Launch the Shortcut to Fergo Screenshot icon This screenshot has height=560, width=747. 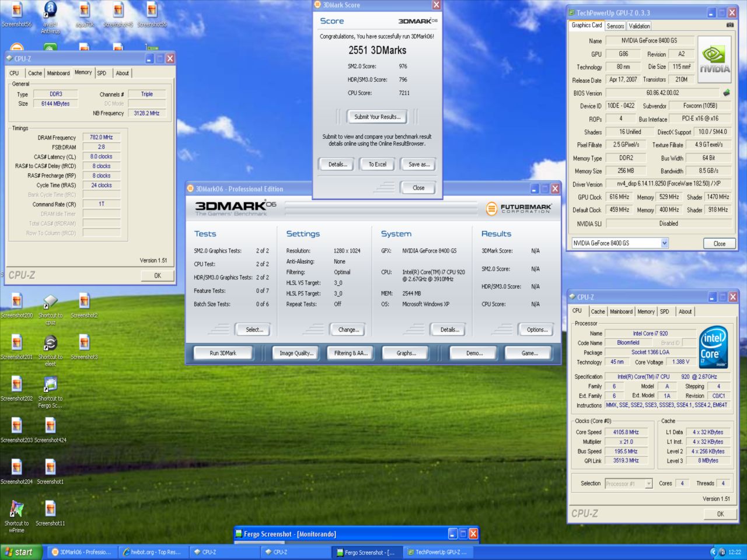pyautogui.click(x=50, y=392)
